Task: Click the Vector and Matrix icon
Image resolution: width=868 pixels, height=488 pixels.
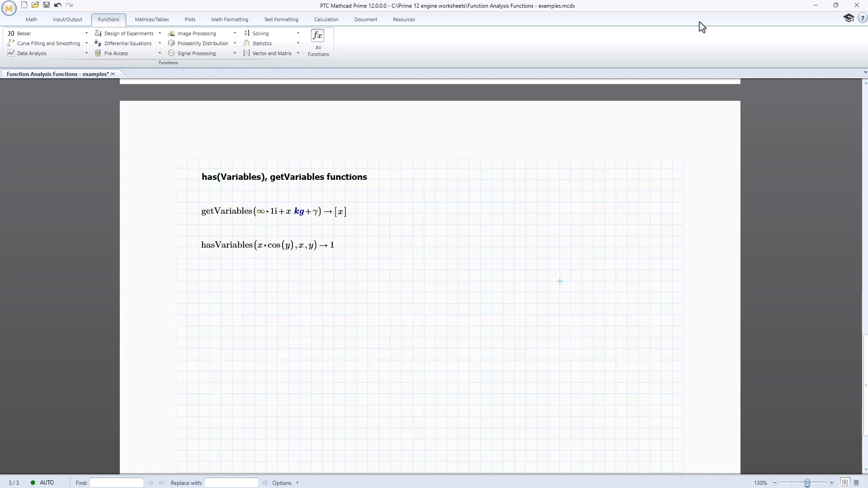Action: [x=246, y=53]
